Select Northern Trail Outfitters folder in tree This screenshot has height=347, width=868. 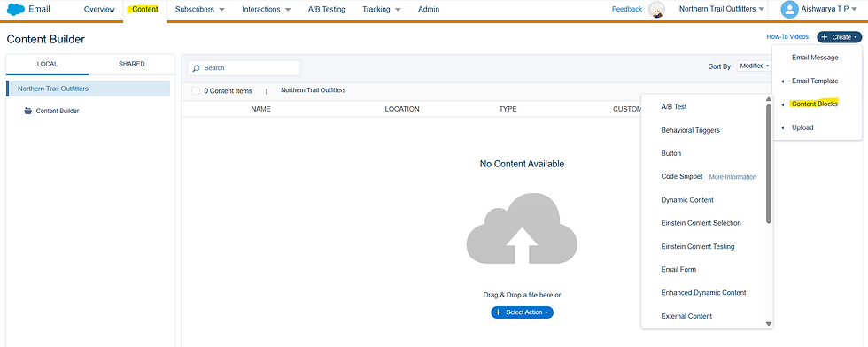tap(89, 89)
